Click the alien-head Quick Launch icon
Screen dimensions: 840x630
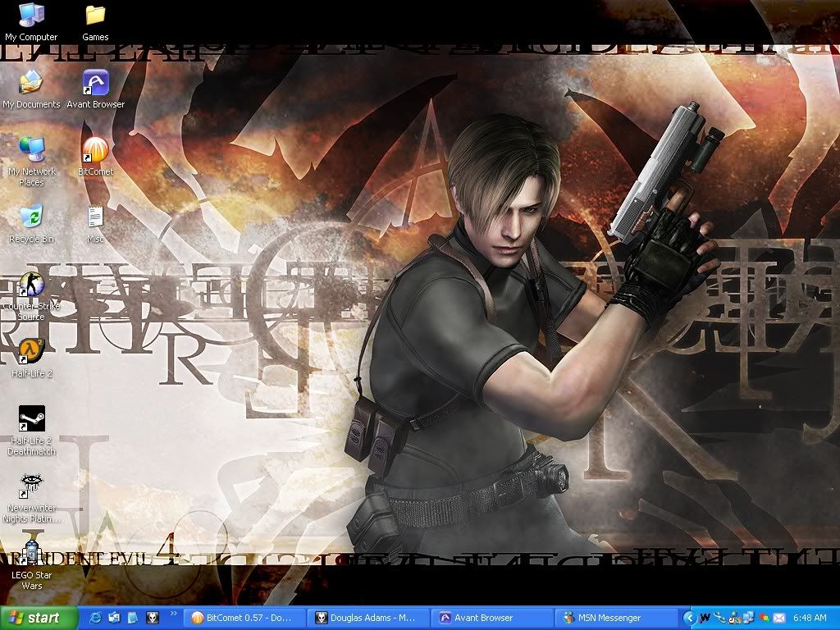(x=152, y=618)
